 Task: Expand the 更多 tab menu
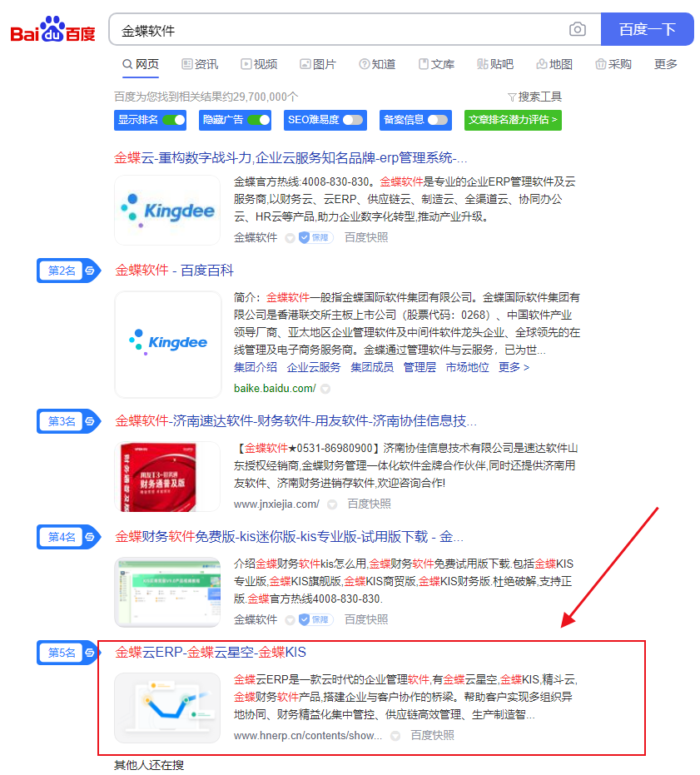point(665,64)
